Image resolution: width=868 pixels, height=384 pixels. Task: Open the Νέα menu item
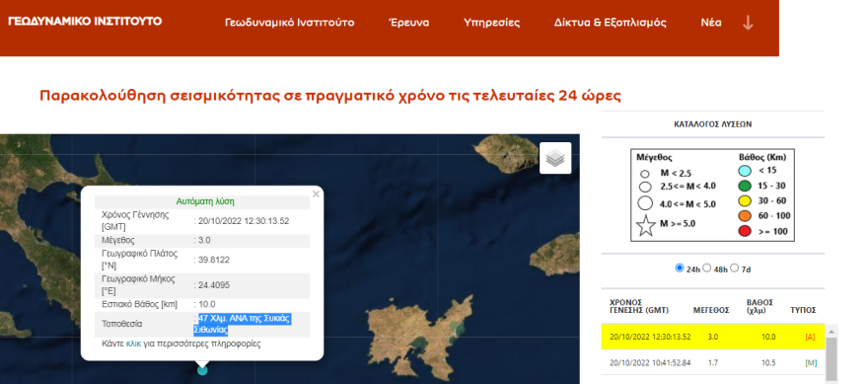click(x=711, y=23)
